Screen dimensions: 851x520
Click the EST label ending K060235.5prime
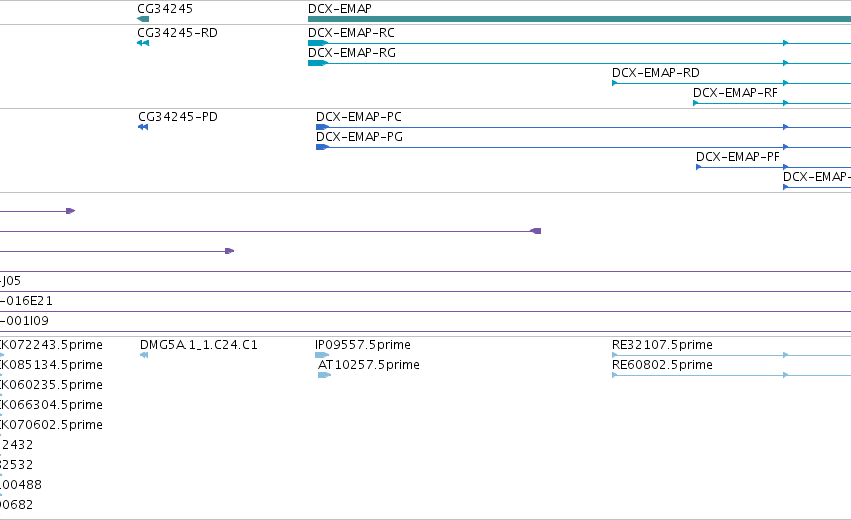51,385
